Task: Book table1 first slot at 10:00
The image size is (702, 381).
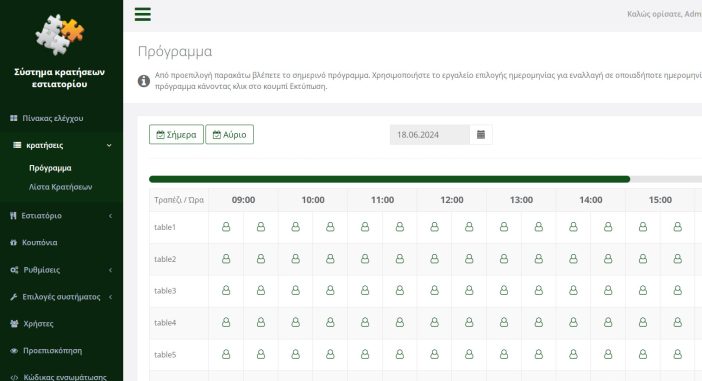Action: 295,227
